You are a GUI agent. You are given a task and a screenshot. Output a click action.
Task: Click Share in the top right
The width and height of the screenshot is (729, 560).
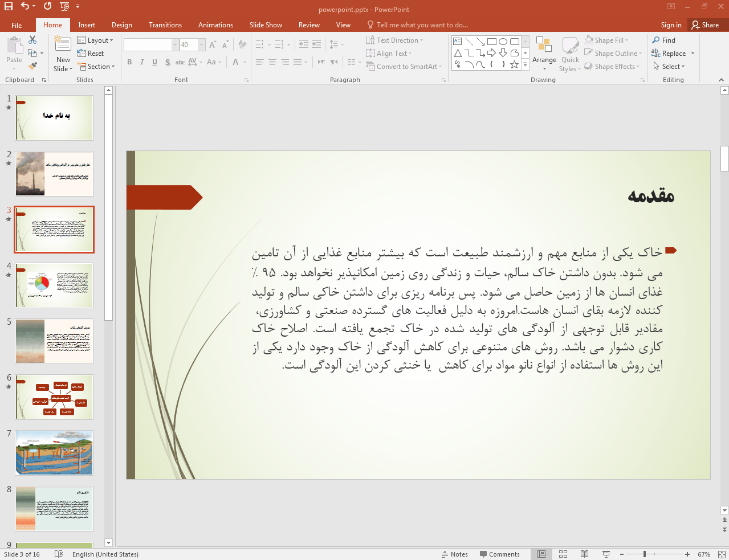click(x=705, y=25)
